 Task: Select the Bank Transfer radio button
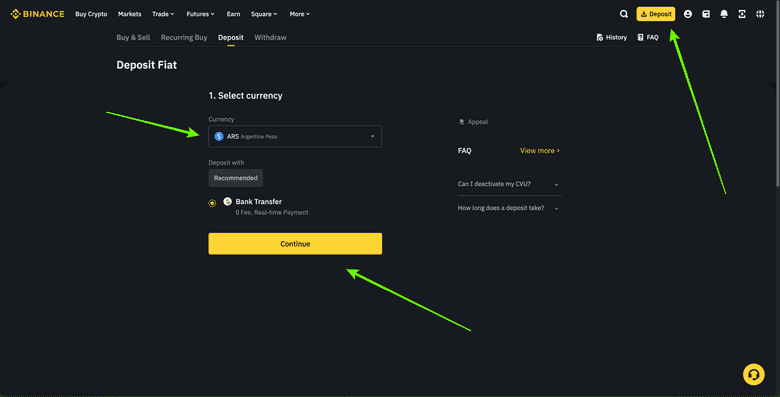click(x=212, y=203)
